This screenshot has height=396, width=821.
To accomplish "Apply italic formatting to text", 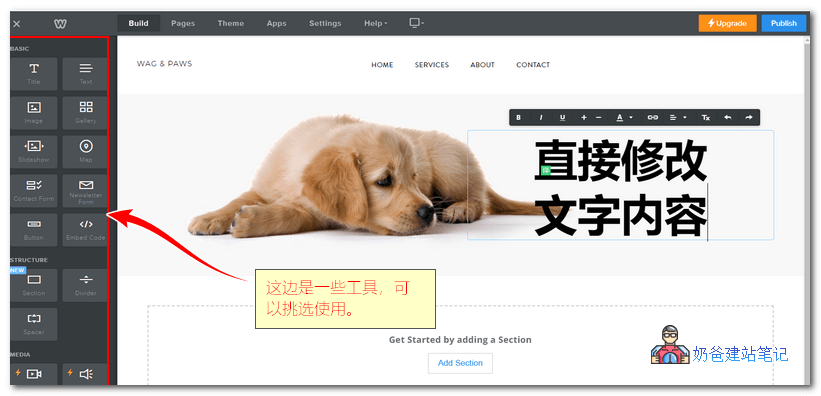I will [x=541, y=117].
